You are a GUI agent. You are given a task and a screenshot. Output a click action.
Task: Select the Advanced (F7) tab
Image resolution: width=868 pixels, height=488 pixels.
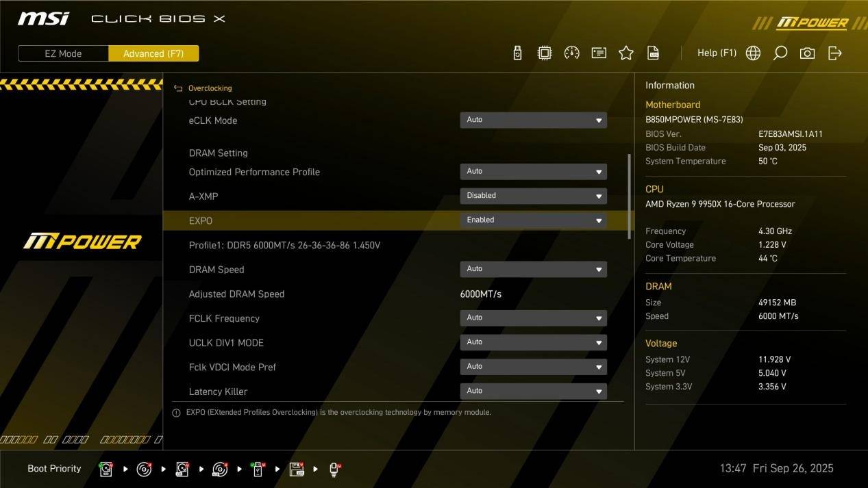pos(153,53)
